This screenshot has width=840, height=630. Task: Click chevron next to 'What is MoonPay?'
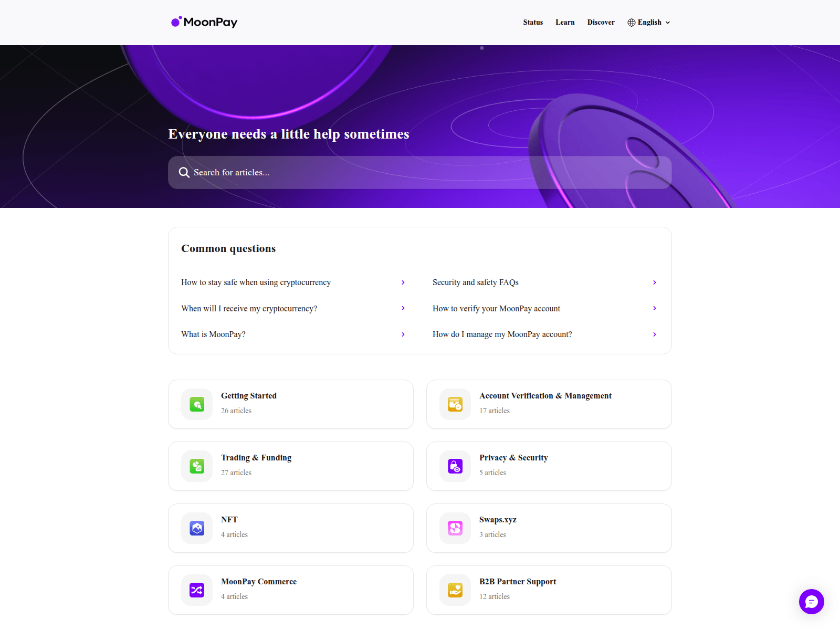403,334
